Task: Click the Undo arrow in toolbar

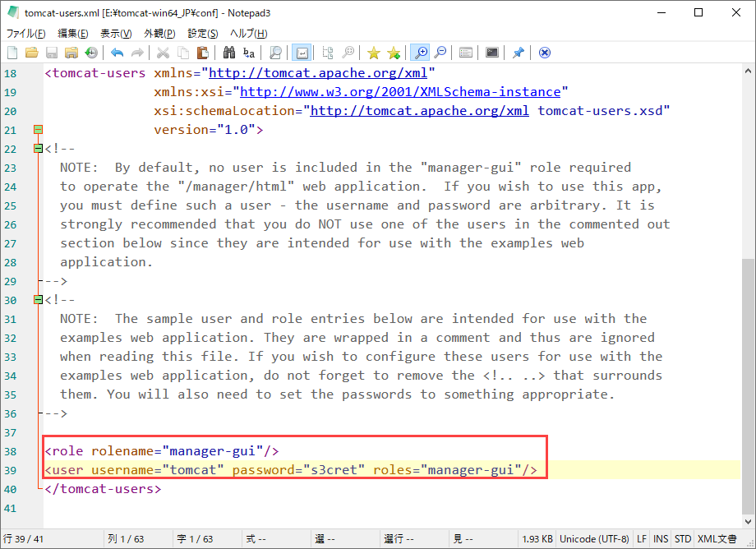Action: pyautogui.click(x=117, y=53)
